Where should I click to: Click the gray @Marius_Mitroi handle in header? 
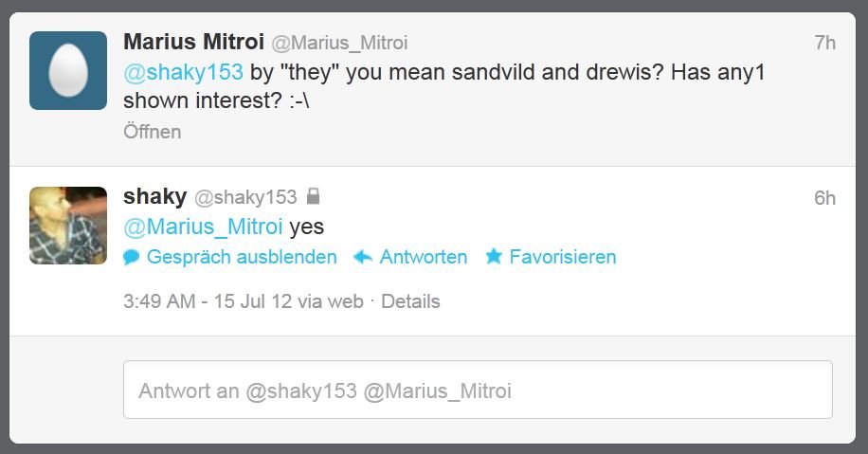339,43
